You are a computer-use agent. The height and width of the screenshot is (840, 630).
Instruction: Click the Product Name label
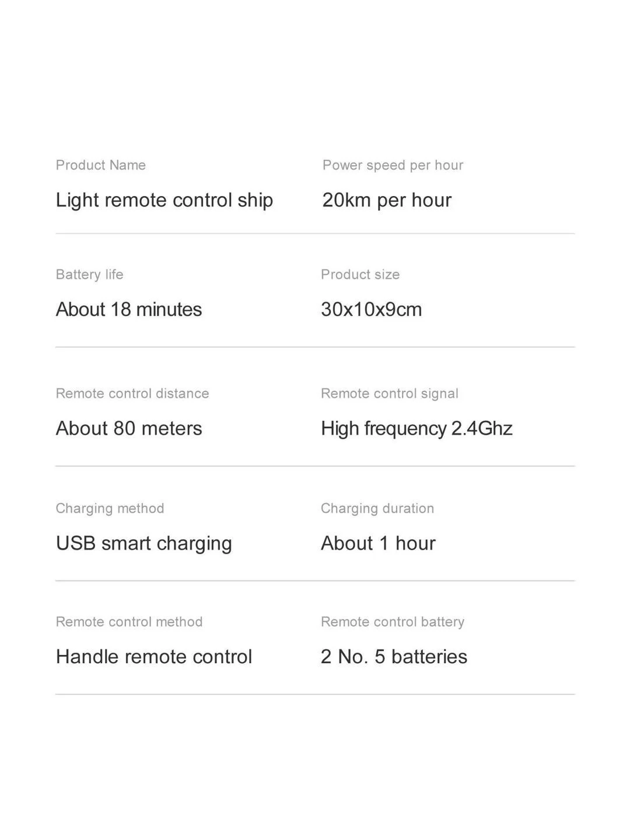(101, 165)
